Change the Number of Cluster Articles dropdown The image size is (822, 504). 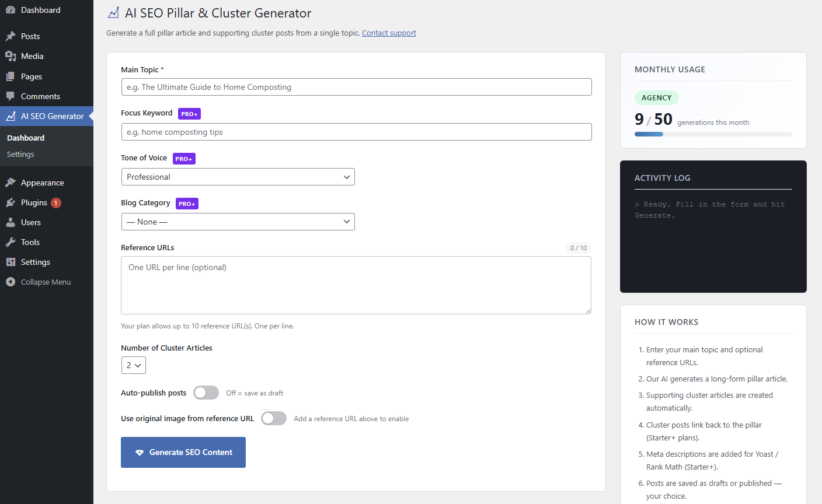tap(134, 365)
